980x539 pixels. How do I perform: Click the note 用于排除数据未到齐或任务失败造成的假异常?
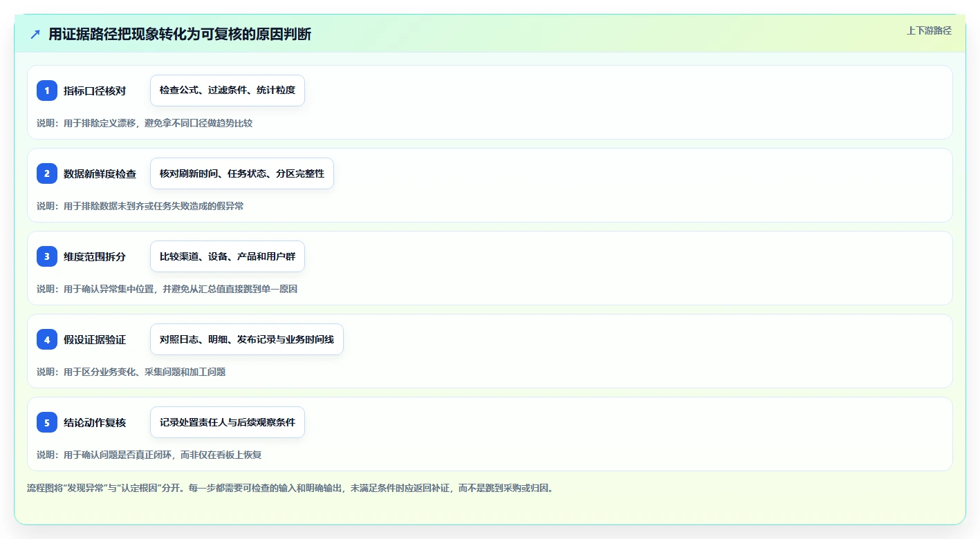(x=140, y=206)
